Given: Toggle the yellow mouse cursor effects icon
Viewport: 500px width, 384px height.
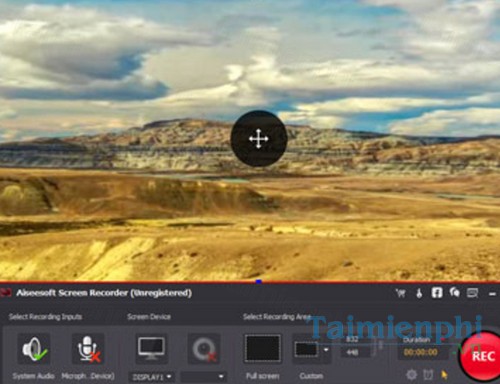Looking at the screenshot, I should [x=444, y=375].
